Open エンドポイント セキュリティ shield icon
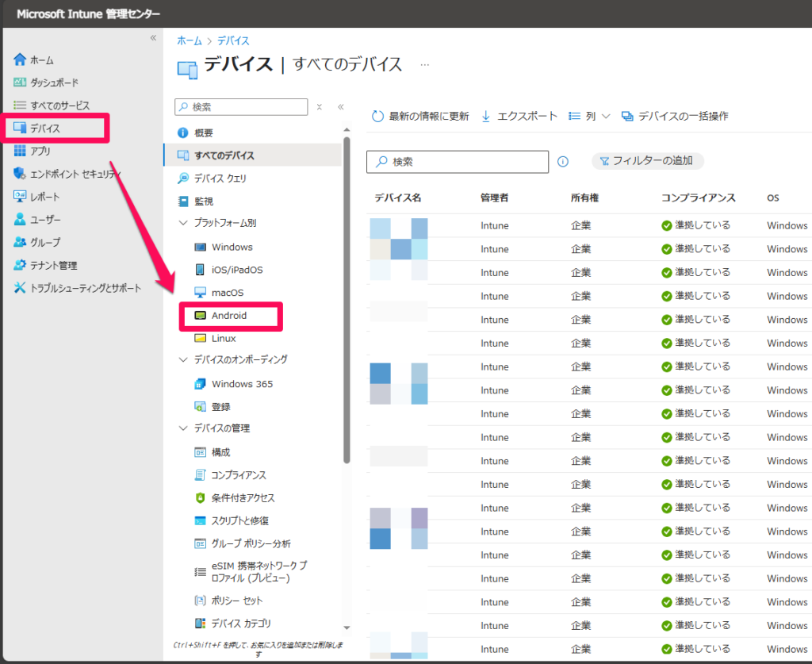This screenshot has width=812, height=664. [x=20, y=174]
